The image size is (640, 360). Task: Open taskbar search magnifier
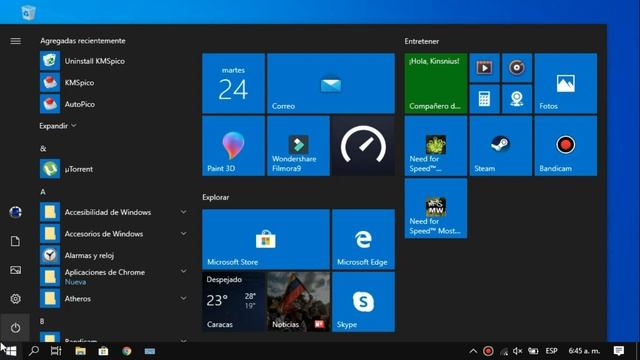pos(34,351)
